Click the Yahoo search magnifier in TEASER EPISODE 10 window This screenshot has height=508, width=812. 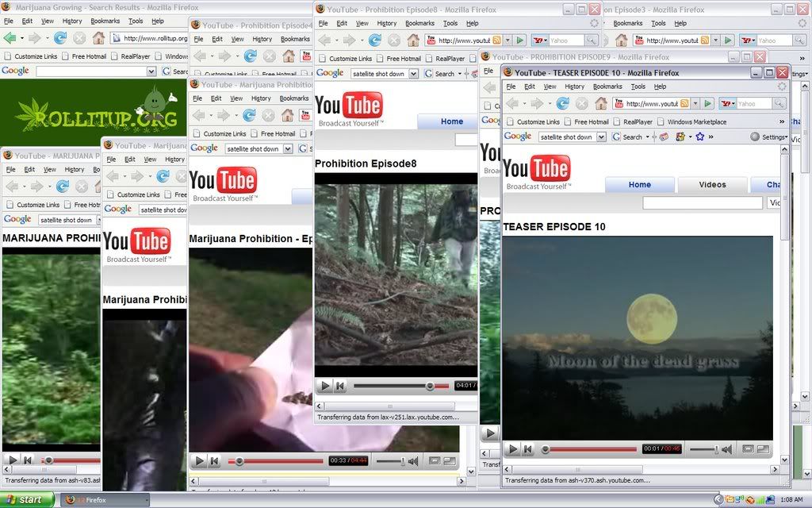pyautogui.click(x=779, y=104)
